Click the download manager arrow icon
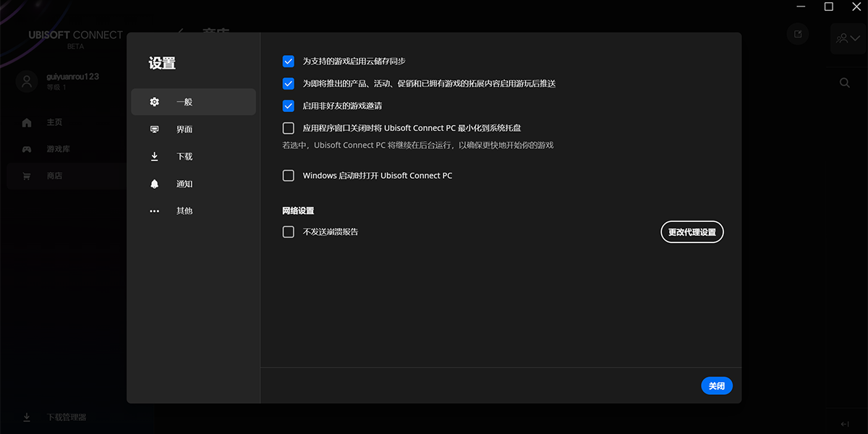Viewport: 868px width, 434px height. [27, 417]
